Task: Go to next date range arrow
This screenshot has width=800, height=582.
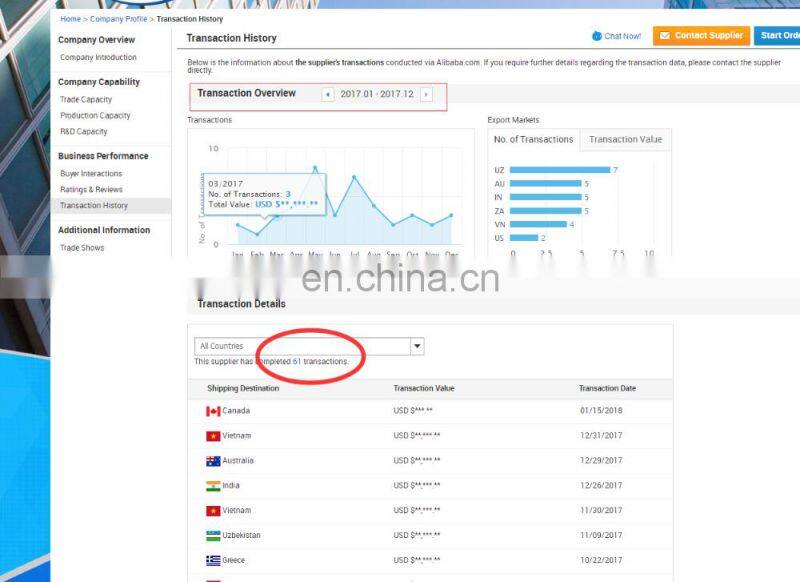Action: (426, 94)
